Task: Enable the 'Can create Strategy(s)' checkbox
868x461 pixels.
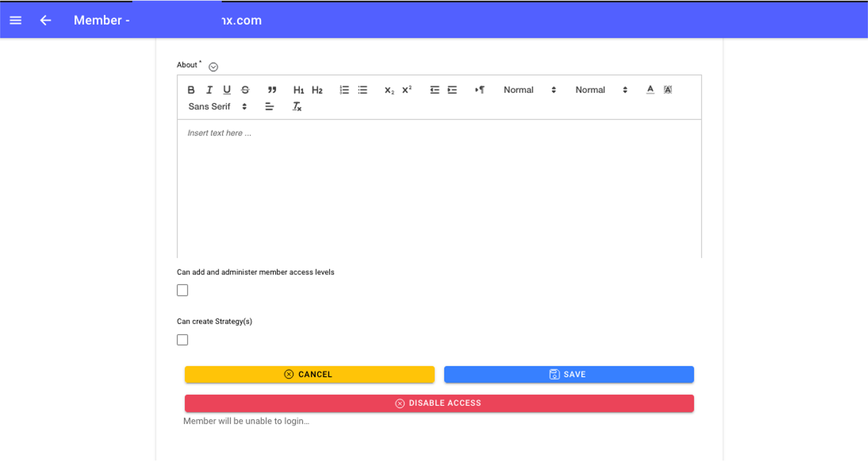Action: 182,340
